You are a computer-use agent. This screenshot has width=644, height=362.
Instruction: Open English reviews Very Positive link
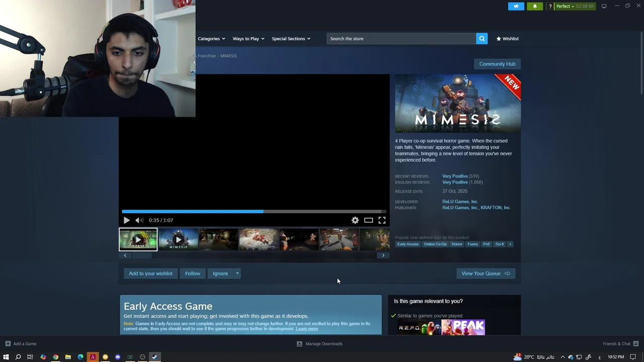[x=455, y=182]
